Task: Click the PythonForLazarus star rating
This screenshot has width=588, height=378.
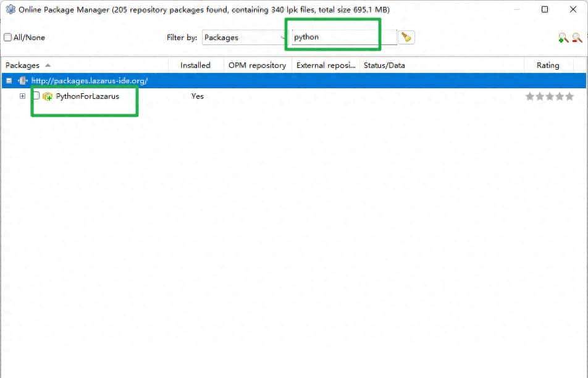Action: (x=549, y=96)
